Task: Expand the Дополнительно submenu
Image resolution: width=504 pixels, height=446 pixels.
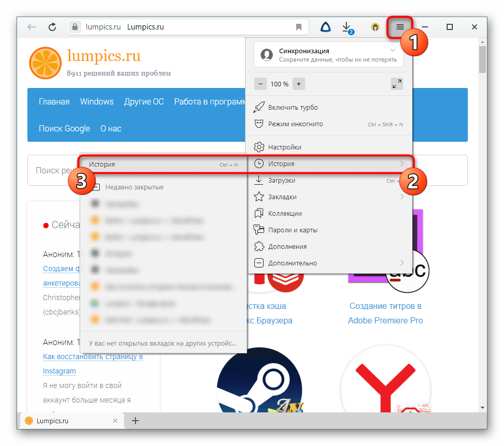Action: (x=402, y=263)
